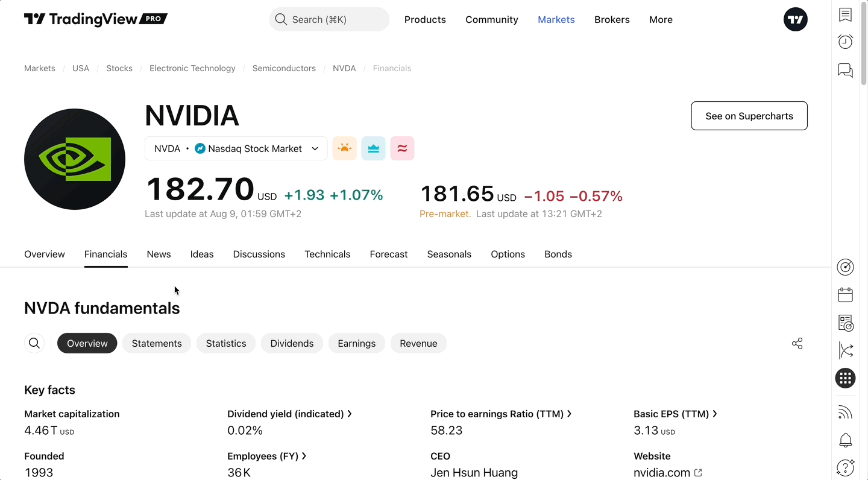Switch to the Seasonals tab

click(449, 254)
